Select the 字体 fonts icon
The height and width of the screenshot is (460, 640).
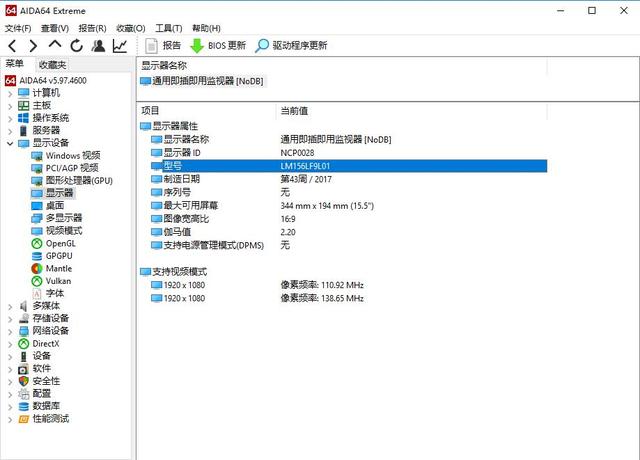pos(37,294)
